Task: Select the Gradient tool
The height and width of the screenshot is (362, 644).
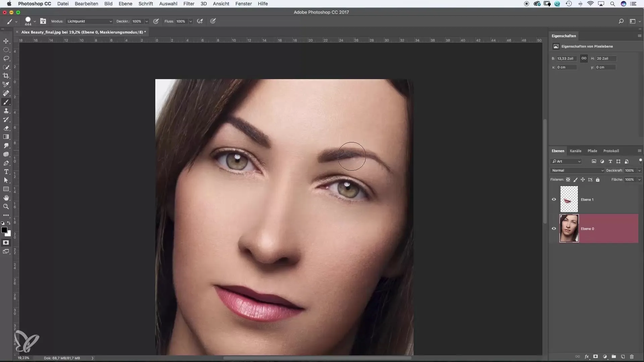Action: coord(6,137)
